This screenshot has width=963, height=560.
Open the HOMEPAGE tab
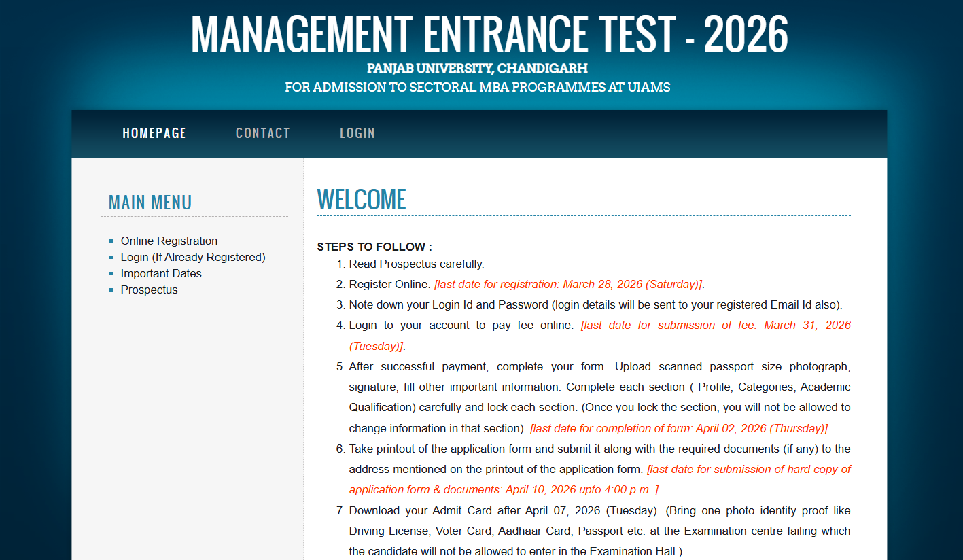(x=154, y=133)
